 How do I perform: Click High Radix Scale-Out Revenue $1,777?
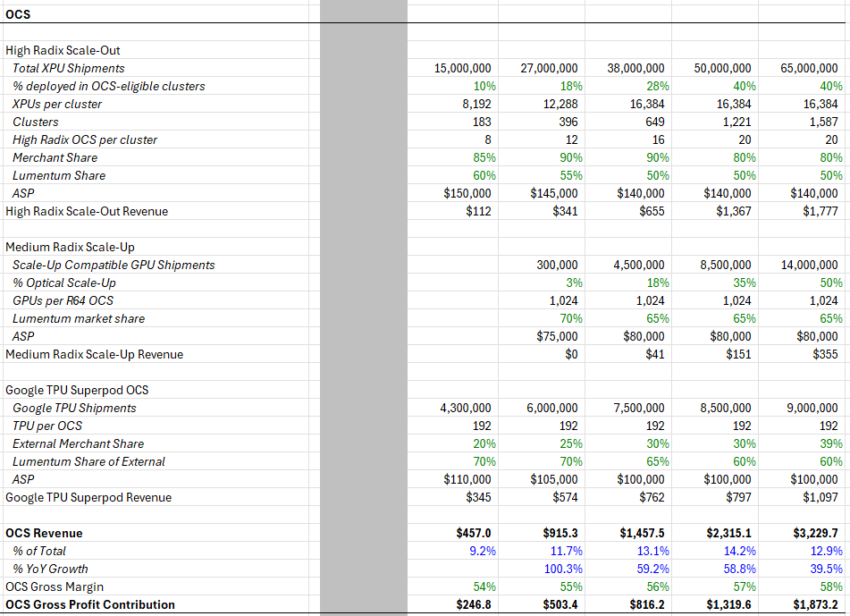coord(821,212)
